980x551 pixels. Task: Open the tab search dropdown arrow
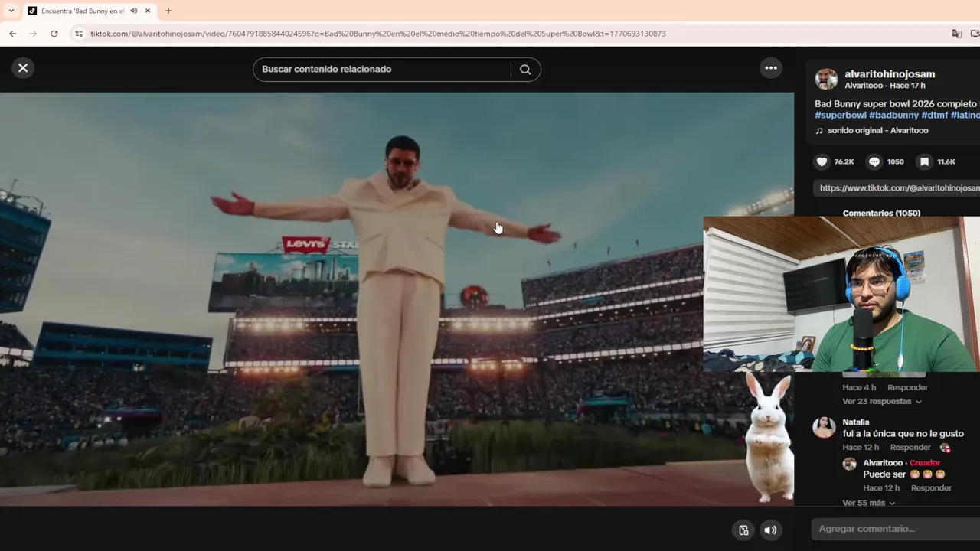pyautogui.click(x=11, y=11)
